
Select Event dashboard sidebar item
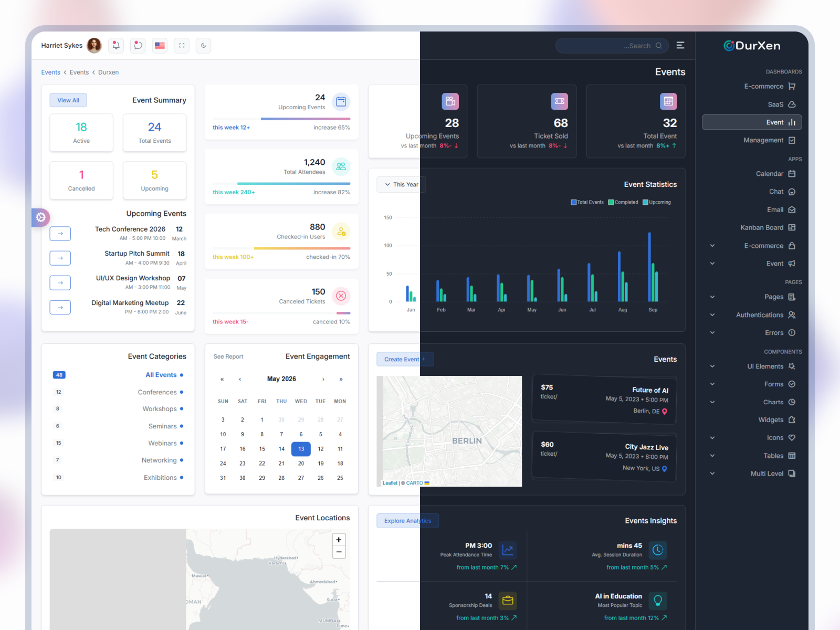tap(752, 122)
